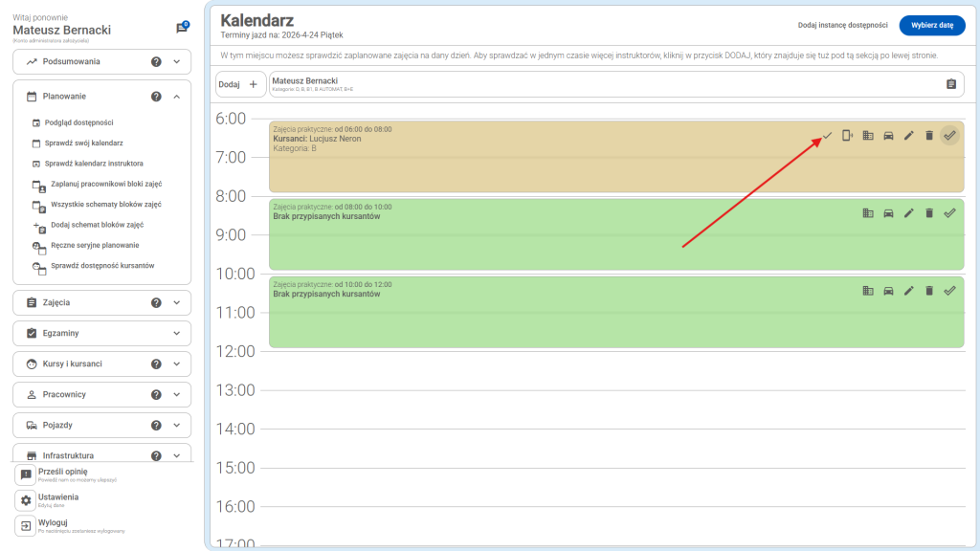Image resolution: width=980 pixels, height=551 pixels.
Task: Expand the Egzaminy section
Action: 176,333
